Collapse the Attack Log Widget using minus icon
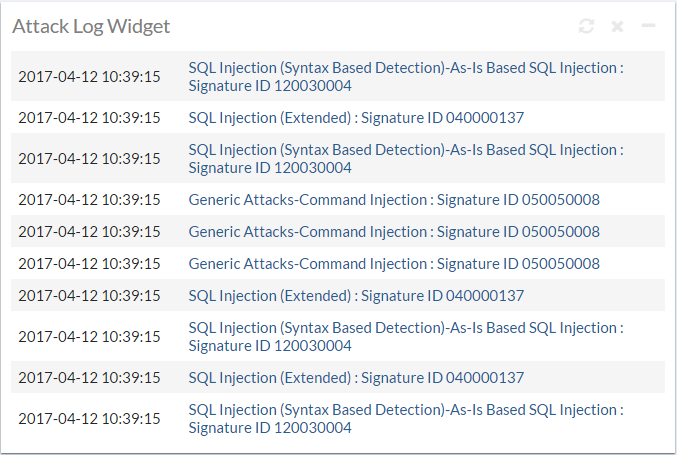Screen dimensions: 677x456 (x=648, y=26)
